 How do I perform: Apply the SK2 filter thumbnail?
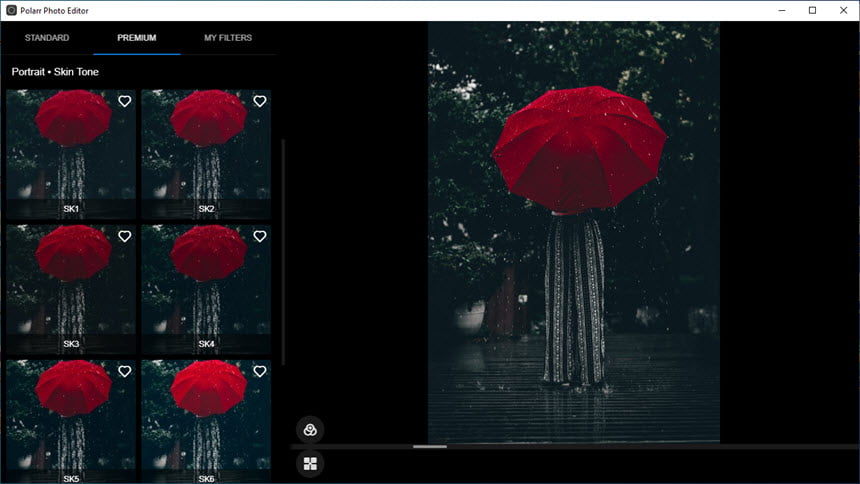pos(206,154)
